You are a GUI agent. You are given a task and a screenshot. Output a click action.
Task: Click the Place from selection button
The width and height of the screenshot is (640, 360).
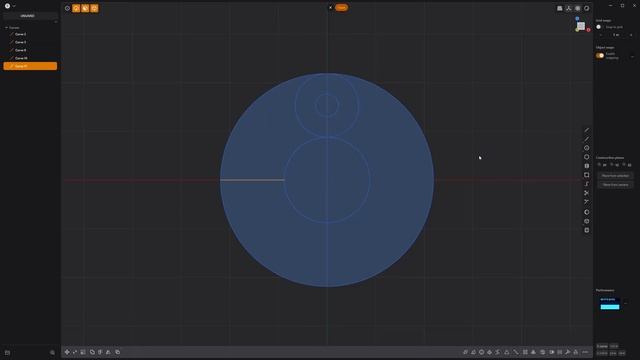[616, 176]
